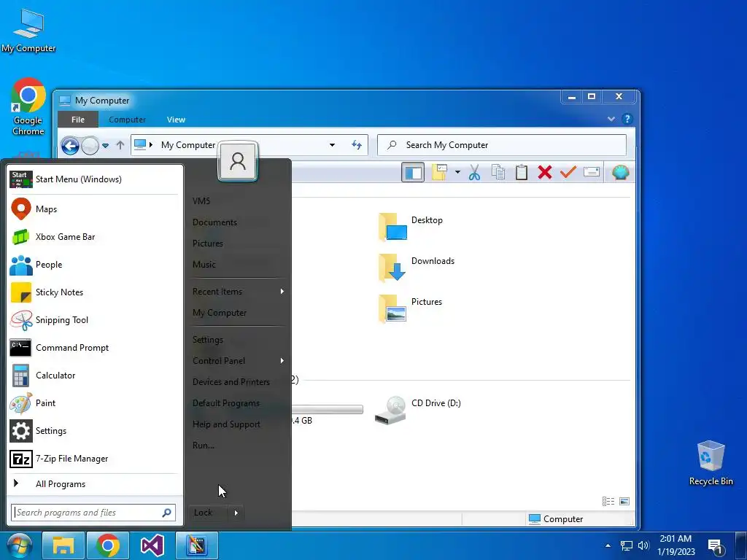The width and height of the screenshot is (747, 560).
Task: Click the select items note icon
Action: (439, 172)
